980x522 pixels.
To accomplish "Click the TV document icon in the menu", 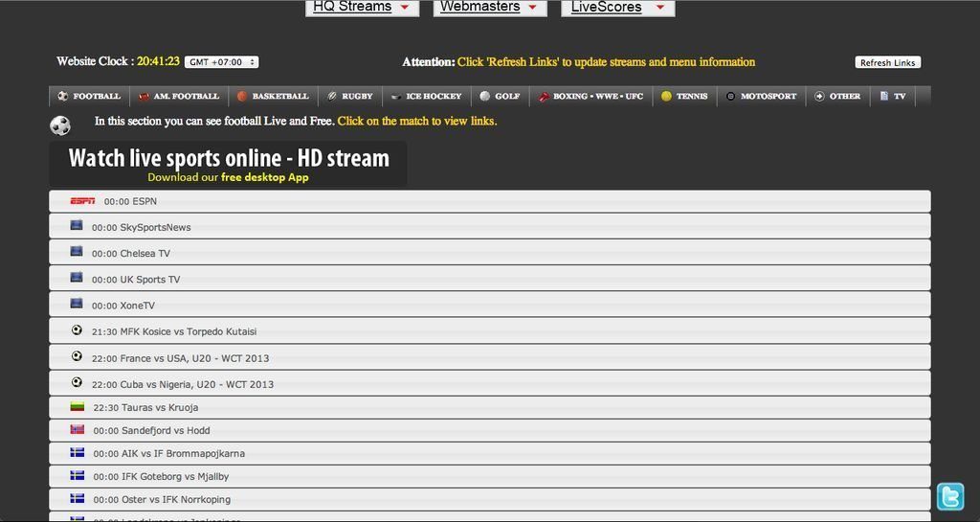I will pyautogui.click(x=884, y=97).
